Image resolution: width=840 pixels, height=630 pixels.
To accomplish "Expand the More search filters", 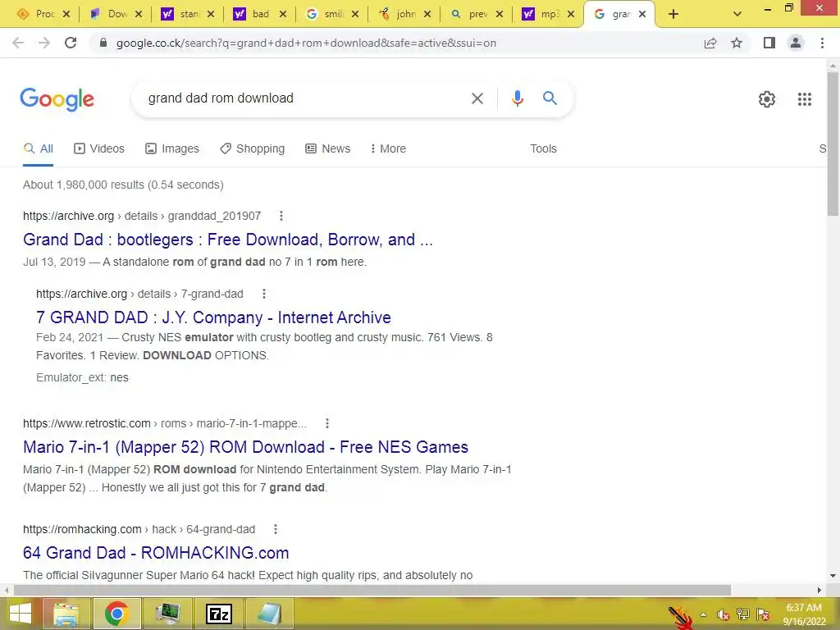I will coord(388,148).
